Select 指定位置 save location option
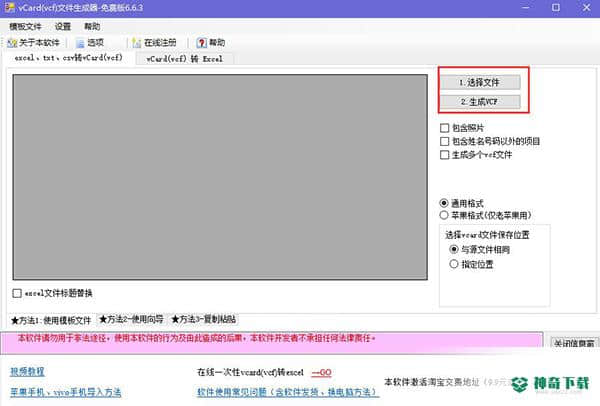The image size is (600, 406). (454, 264)
